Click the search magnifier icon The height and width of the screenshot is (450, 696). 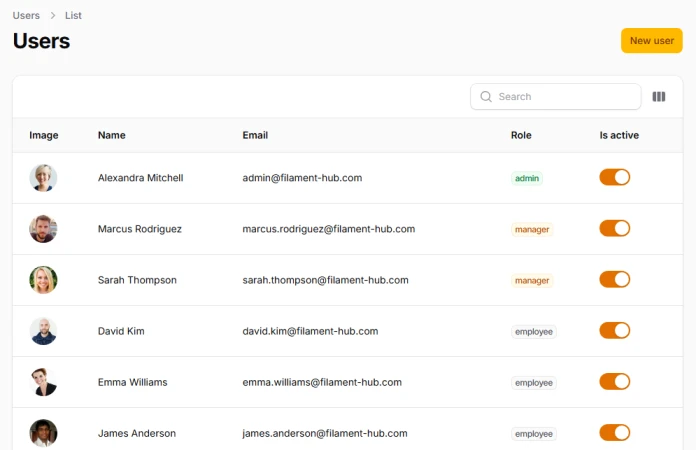[486, 97]
